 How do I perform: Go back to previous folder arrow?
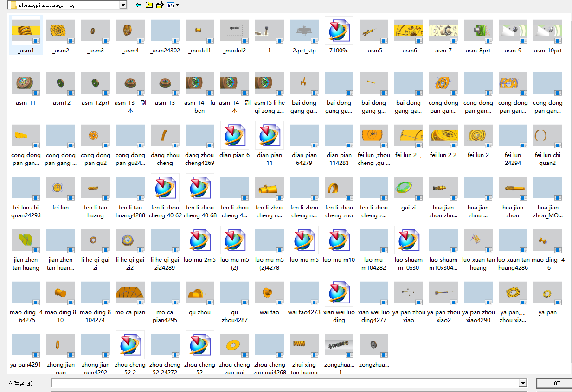(x=138, y=5)
